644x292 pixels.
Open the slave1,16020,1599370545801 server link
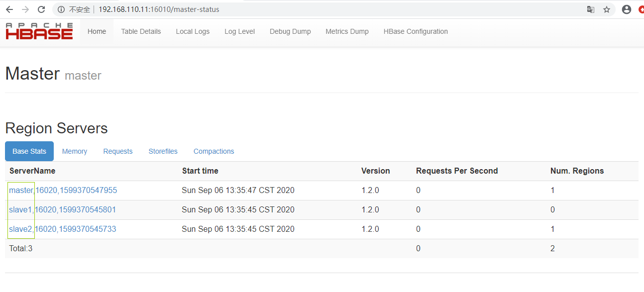[63, 209]
